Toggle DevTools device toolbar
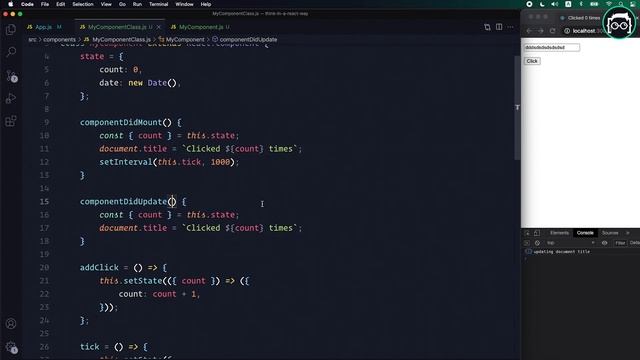Screen dimensions: 640x360 (537, 233)
